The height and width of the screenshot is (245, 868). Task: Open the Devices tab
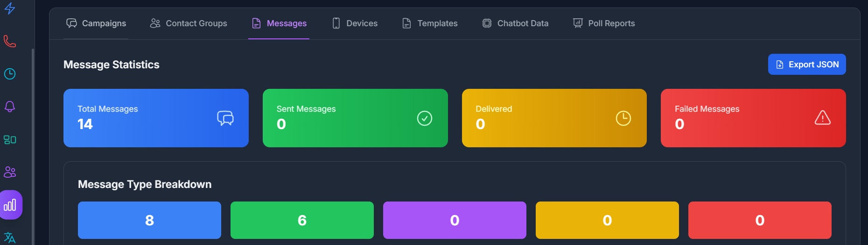[x=355, y=23]
